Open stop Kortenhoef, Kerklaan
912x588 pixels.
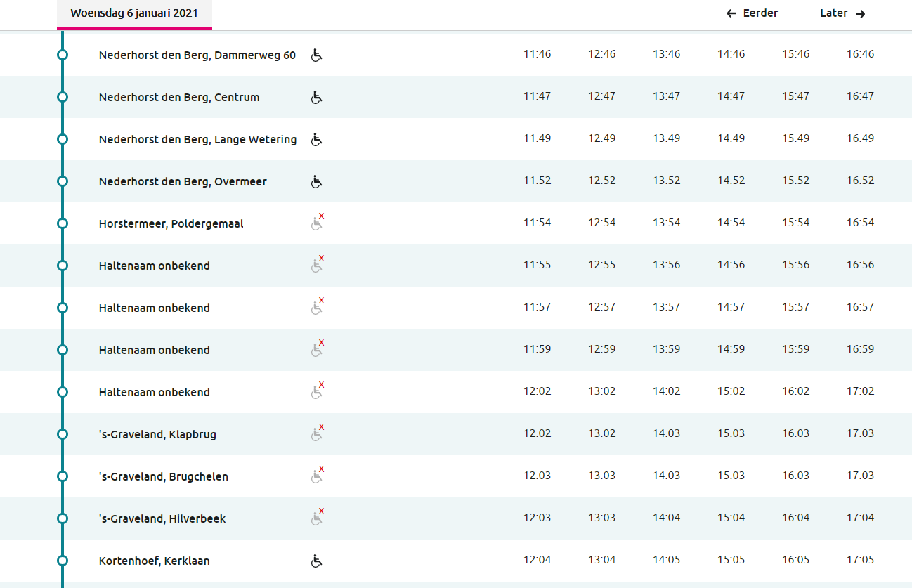155,561
